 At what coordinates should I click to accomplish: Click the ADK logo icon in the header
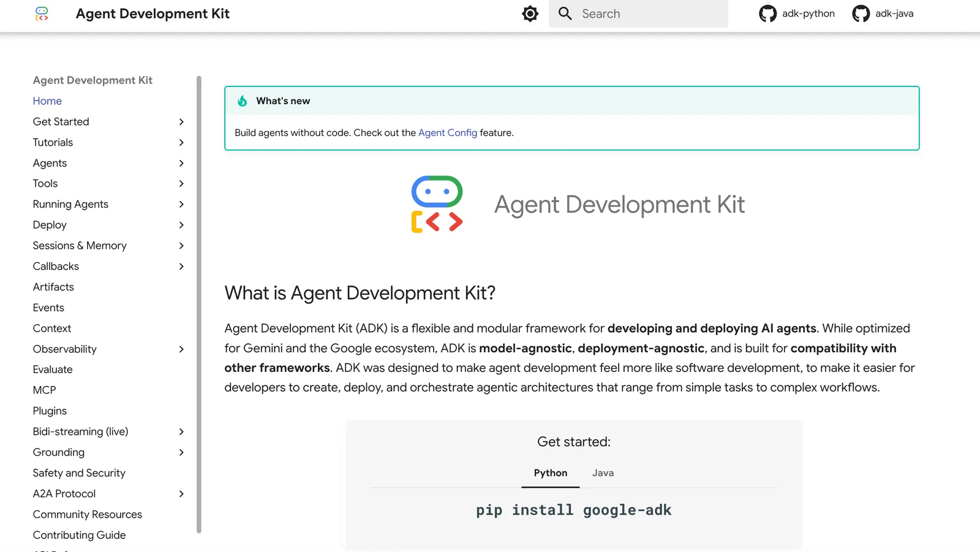coord(42,13)
